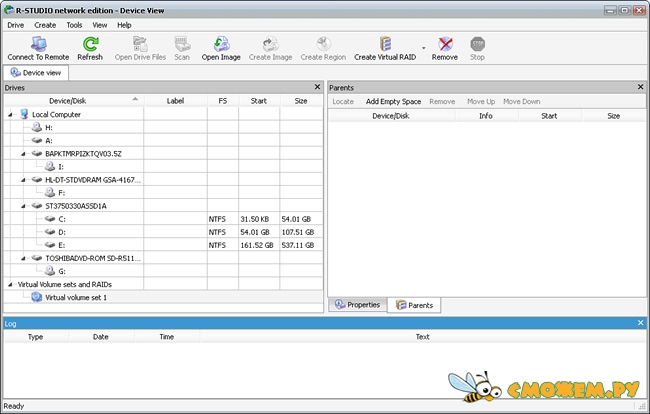Click the FS column header
The height and width of the screenshot is (414, 650).
pyautogui.click(x=223, y=101)
